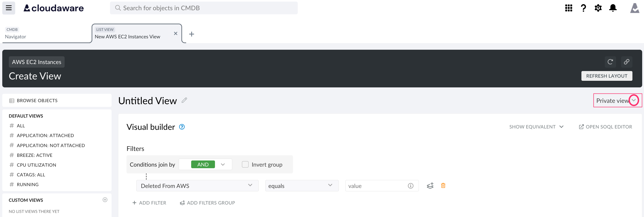Add a custom view plus icon
This screenshot has width=644, height=217.
coord(105,200)
